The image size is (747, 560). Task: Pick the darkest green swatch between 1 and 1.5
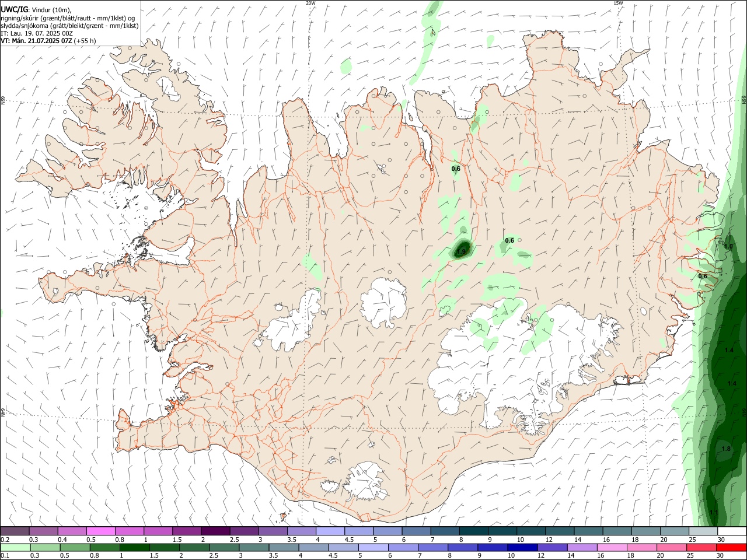coord(134,548)
